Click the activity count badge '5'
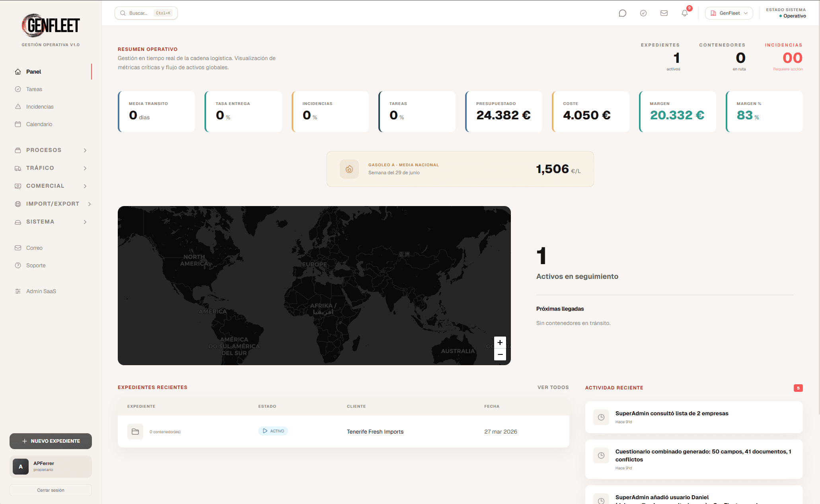The image size is (820, 504). [x=798, y=388]
